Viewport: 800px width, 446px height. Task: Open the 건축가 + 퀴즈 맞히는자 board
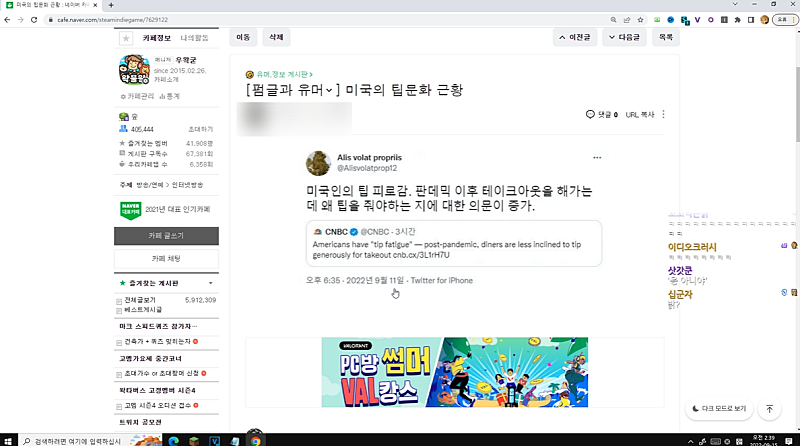click(157, 341)
